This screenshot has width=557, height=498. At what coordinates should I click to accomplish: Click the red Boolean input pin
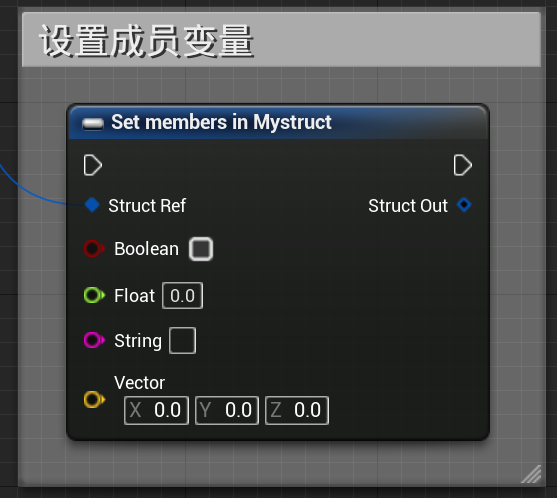tap(94, 249)
